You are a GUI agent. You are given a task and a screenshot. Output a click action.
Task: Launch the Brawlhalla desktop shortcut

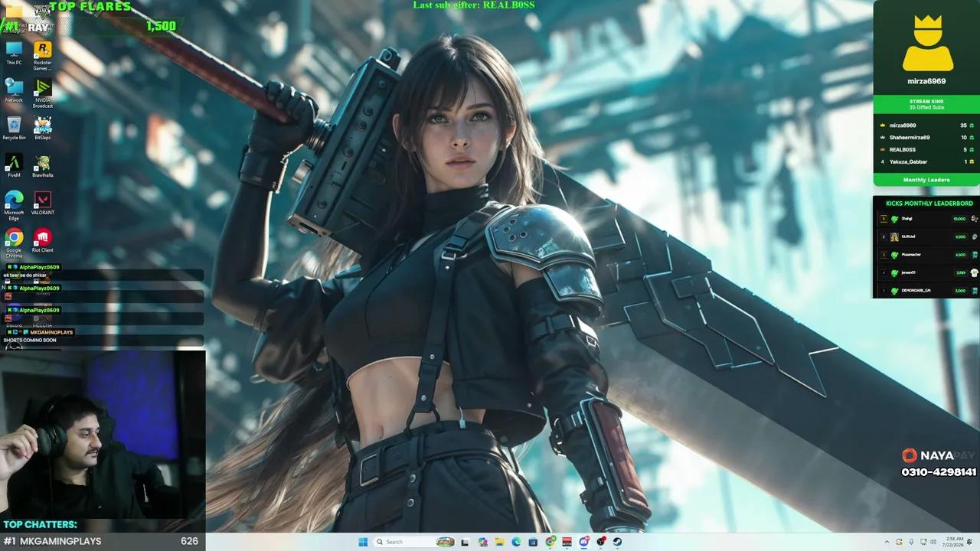click(43, 165)
